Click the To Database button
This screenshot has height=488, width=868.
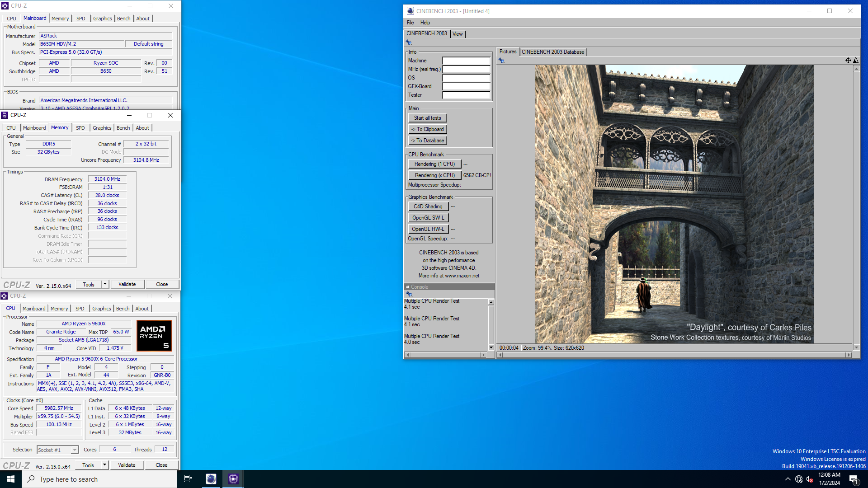427,141
